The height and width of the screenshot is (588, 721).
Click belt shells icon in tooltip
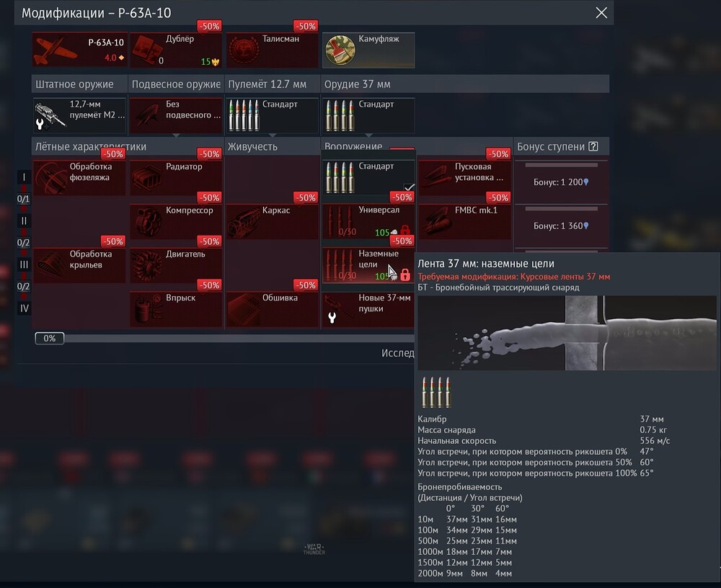click(x=436, y=392)
